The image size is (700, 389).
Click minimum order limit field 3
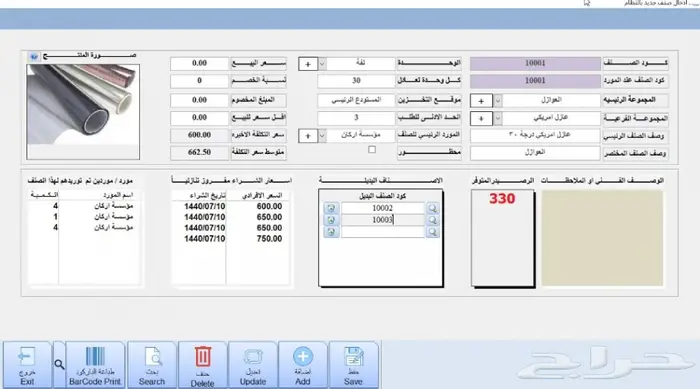coord(356,118)
